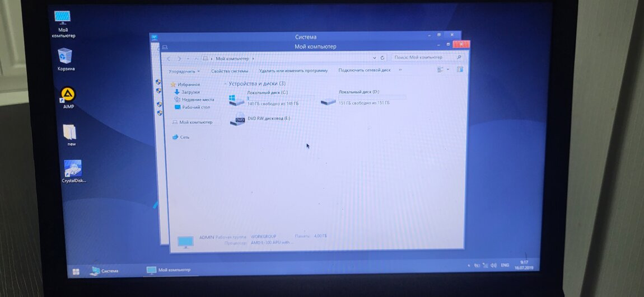Expand the address bar history dropdown
This screenshot has width=644, height=297.
point(375,58)
